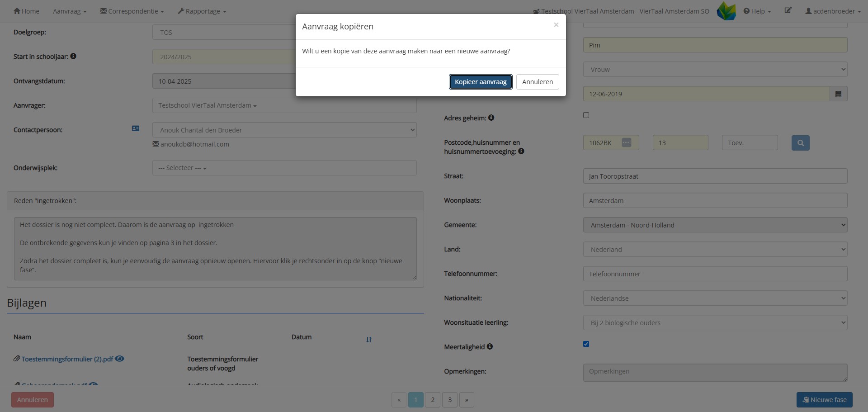Click the Naam column header
This screenshot has height=412, width=868.
click(22, 337)
